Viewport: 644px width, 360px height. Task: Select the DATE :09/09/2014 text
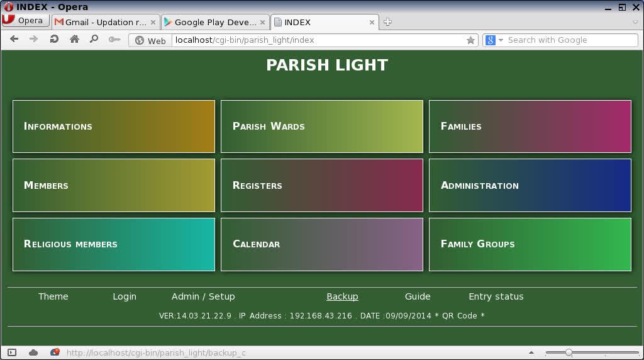coord(396,315)
